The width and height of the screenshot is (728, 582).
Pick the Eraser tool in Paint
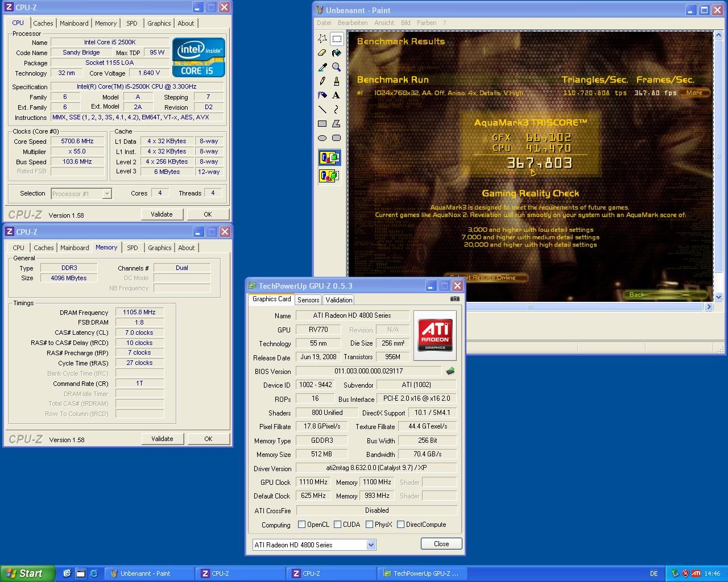[322, 53]
